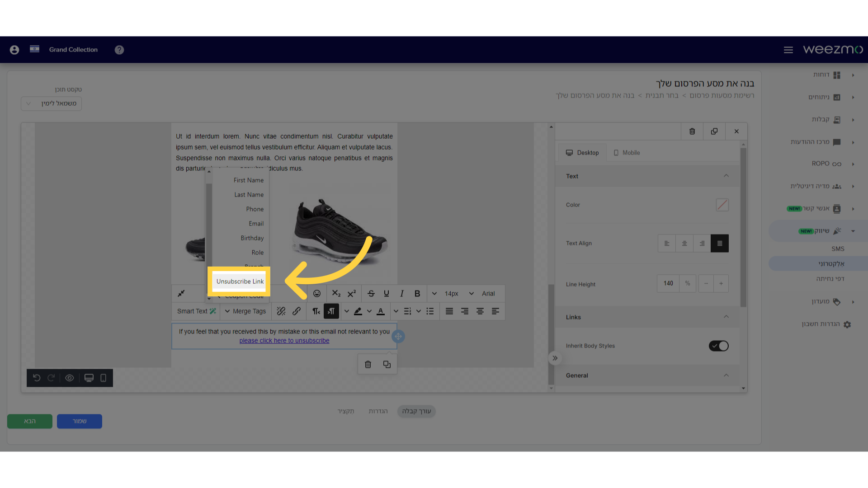
Task: Toggle underline formatting
Action: (387, 294)
